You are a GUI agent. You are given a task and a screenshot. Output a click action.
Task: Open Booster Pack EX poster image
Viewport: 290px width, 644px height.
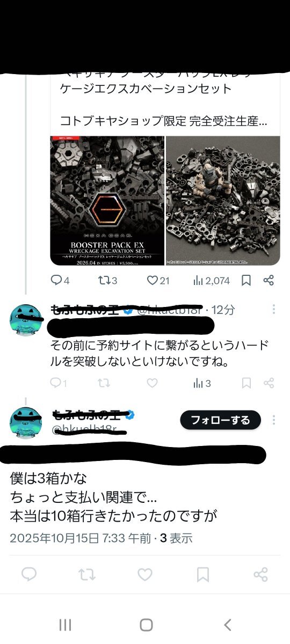pos(107,201)
